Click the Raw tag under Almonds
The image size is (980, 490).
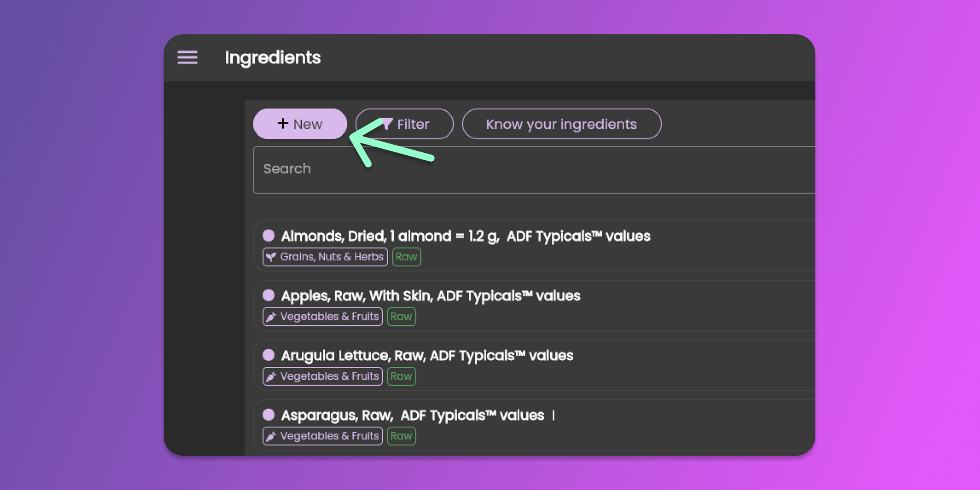click(406, 257)
